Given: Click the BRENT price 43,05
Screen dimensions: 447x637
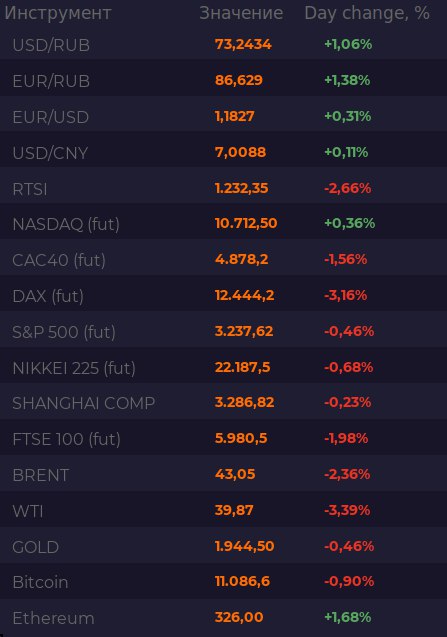Looking at the screenshot, I should 235,474.
